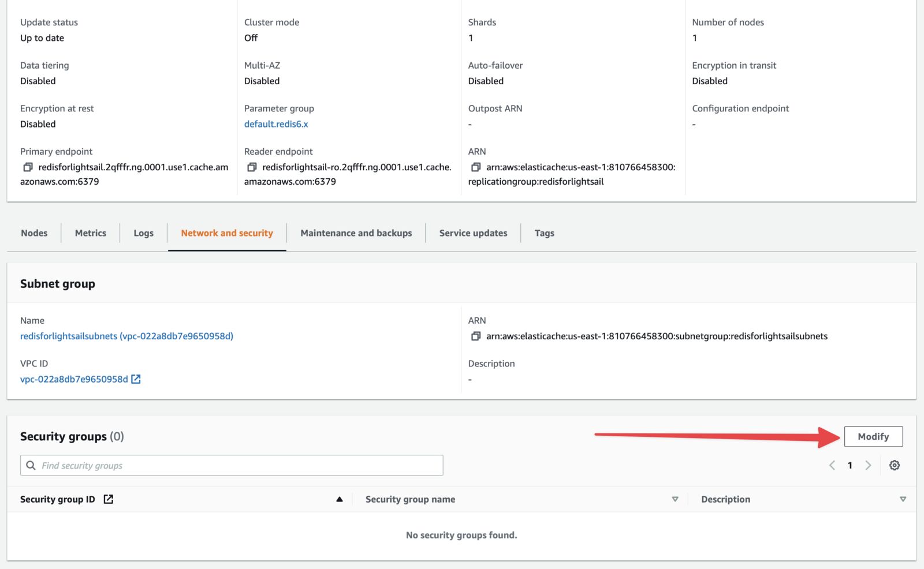Screen dimensions: 924x569
Task: Click the Data tiering label
Action: (44, 66)
